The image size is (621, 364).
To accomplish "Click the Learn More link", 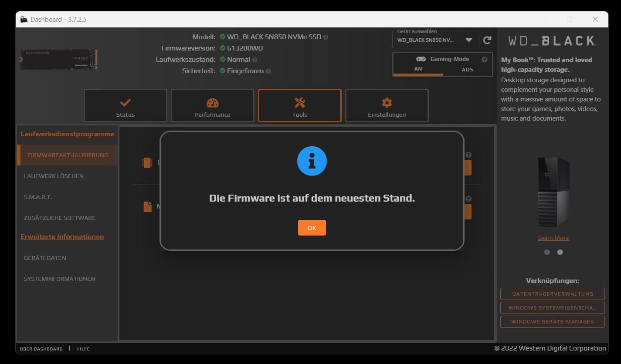I will tap(553, 238).
